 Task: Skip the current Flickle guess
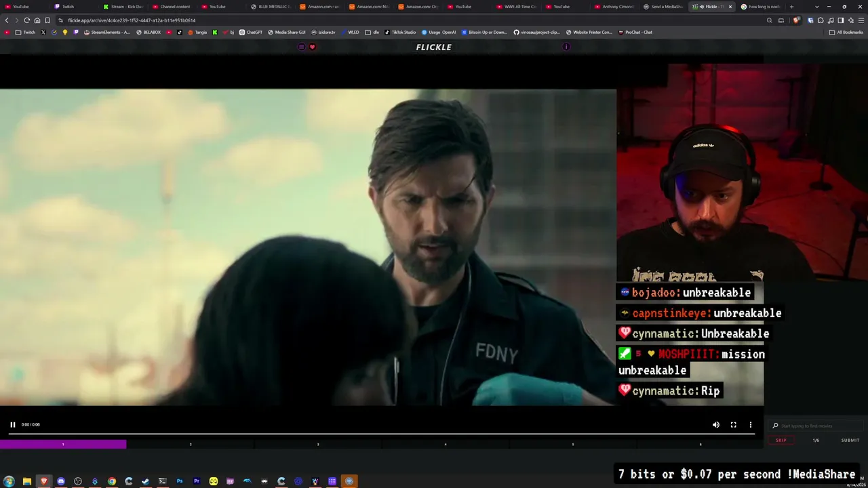[781, 441]
